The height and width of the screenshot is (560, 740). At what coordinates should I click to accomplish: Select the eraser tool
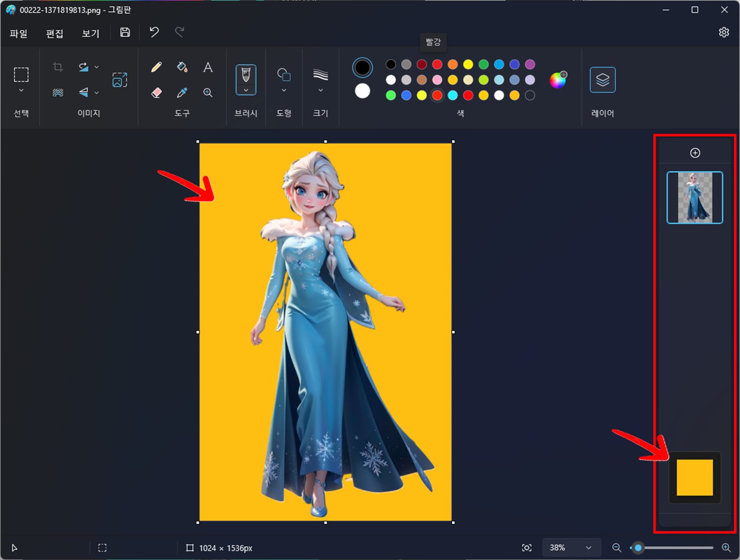[156, 93]
